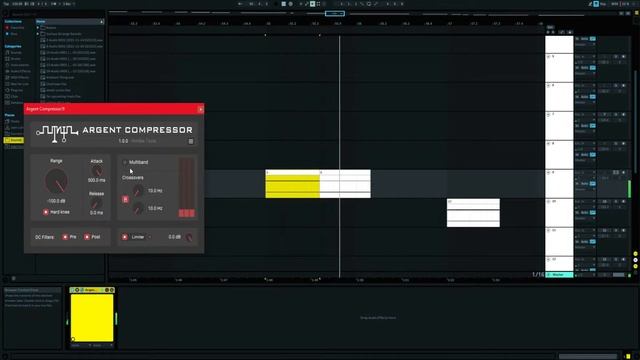
Task: Toggle monitor button on track 10
Action: coord(593,213)
